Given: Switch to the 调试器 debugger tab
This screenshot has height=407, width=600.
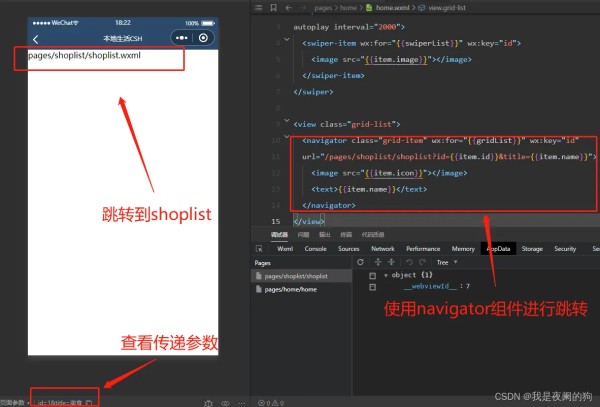Looking at the screenshot, I should point(279,234).
